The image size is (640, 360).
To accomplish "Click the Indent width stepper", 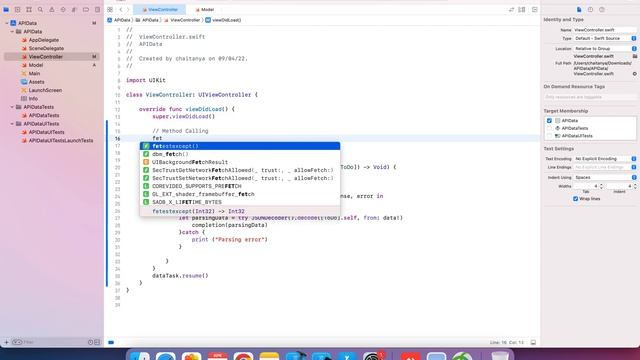I will tap(635, 186).
